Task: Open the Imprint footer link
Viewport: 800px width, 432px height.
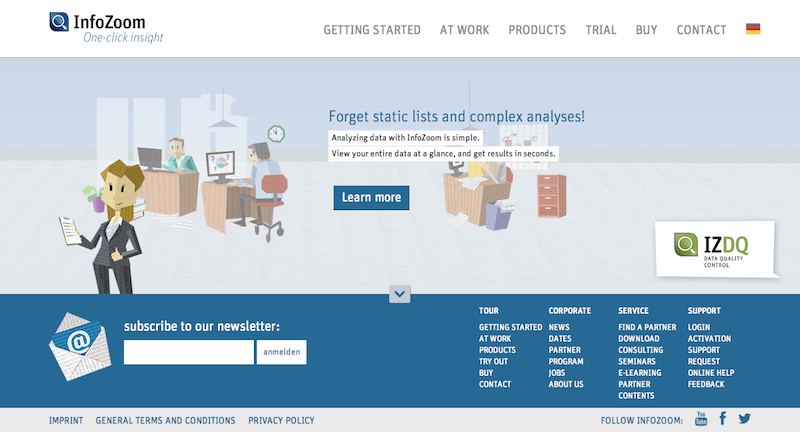Action: [x=66, y=421]
